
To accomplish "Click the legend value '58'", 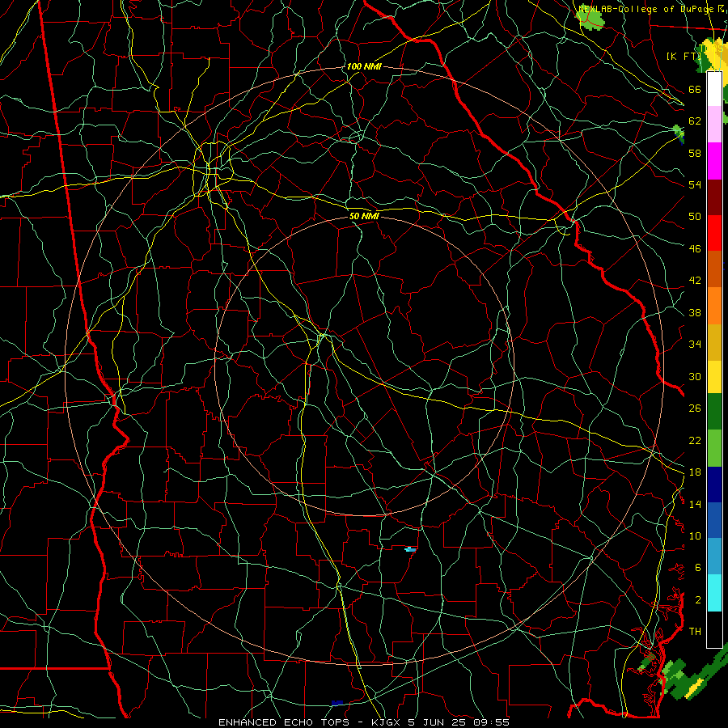I will point(695,153).
